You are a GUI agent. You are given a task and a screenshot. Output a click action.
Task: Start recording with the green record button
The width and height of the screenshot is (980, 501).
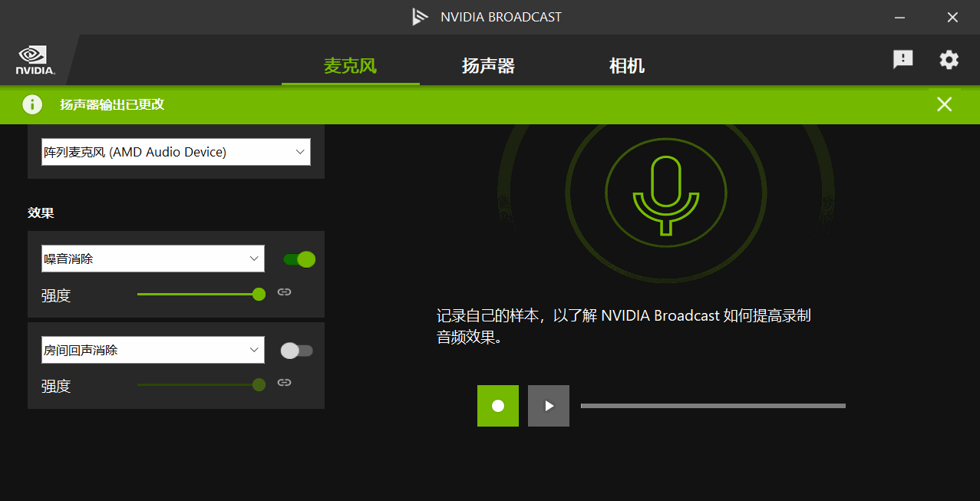click(x=498, y=406)
